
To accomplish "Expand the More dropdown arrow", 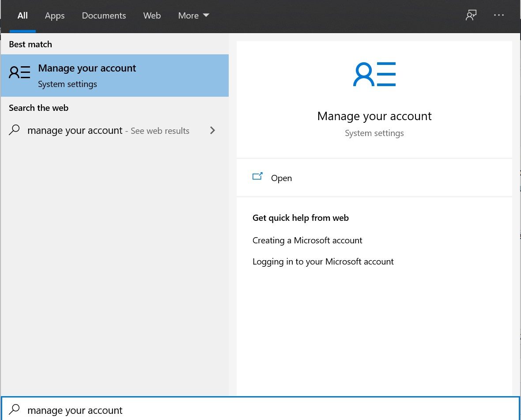I will [x=206, y=15].
